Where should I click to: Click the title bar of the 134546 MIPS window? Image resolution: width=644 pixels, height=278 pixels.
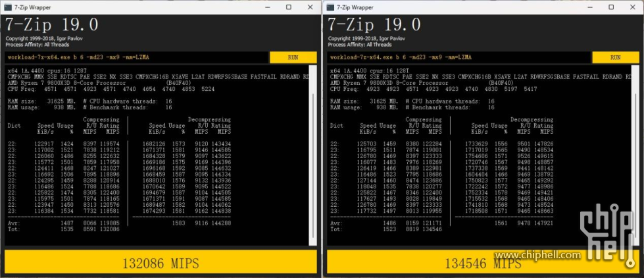(460, 7)
